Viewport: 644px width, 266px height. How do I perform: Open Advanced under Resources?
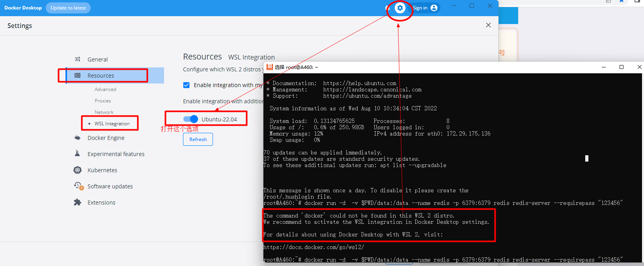105,89
